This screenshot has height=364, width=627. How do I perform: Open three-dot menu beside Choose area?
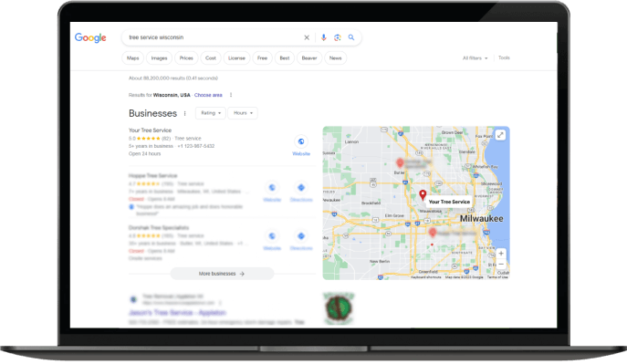(231, 95)
